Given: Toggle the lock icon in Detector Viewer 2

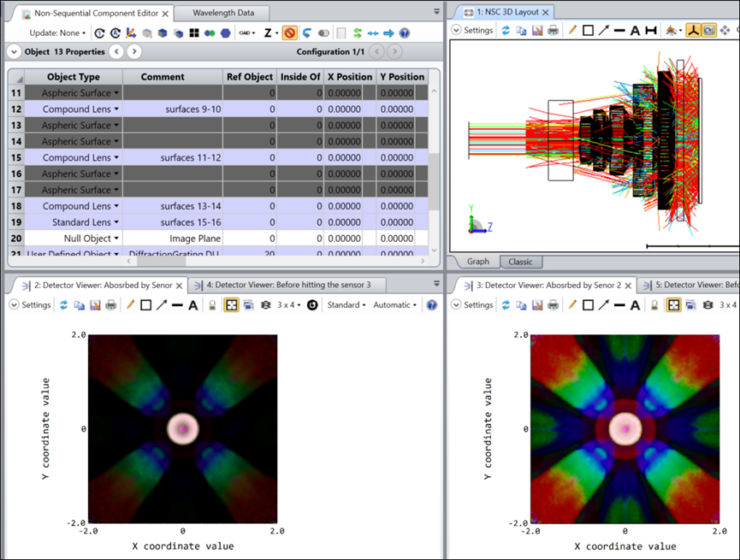Looking at the screenshot, I should point(212,304).
